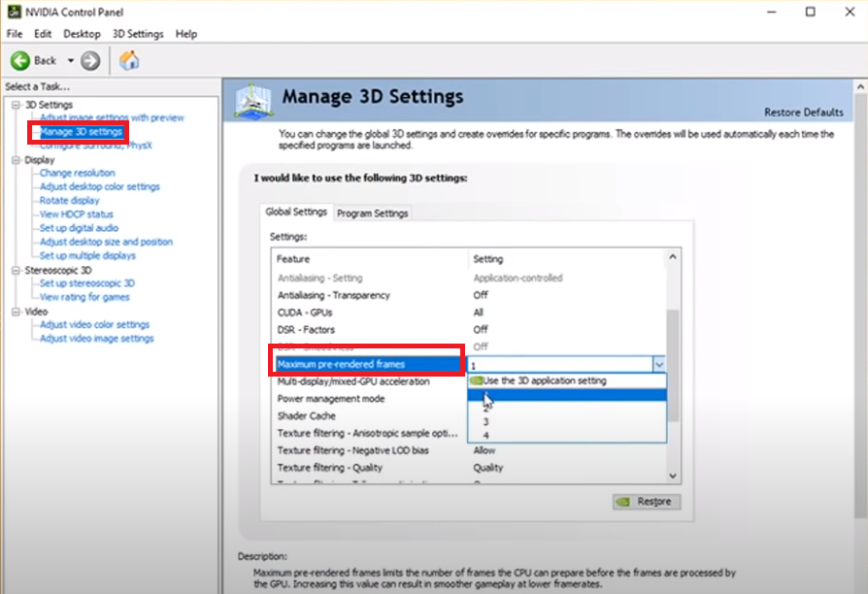Open the 3D Settings menu
The width and height of the screenshot is (868, 594).
(138, 34)
